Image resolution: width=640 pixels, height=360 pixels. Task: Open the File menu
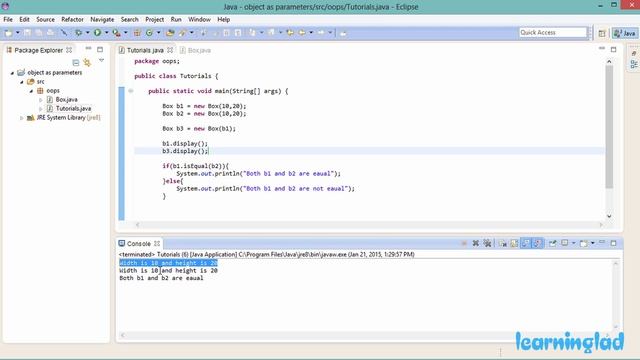pyautogui.click(x=8, y=20)
